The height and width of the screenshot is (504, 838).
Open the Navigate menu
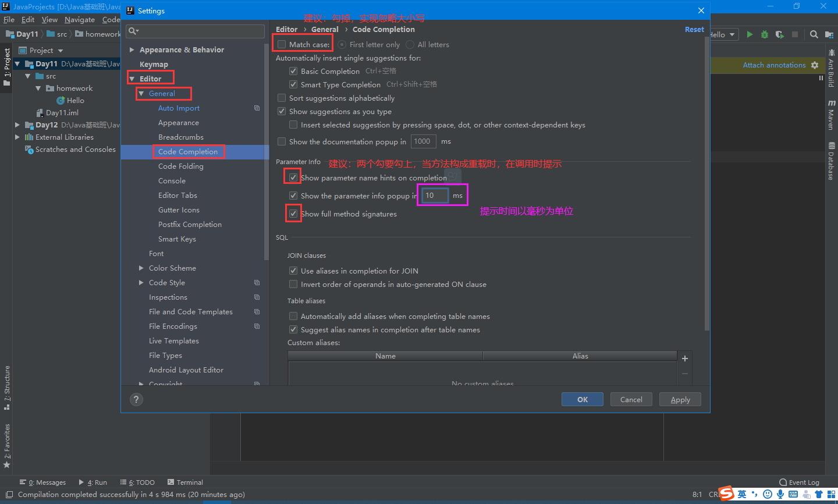coord(80,19)
